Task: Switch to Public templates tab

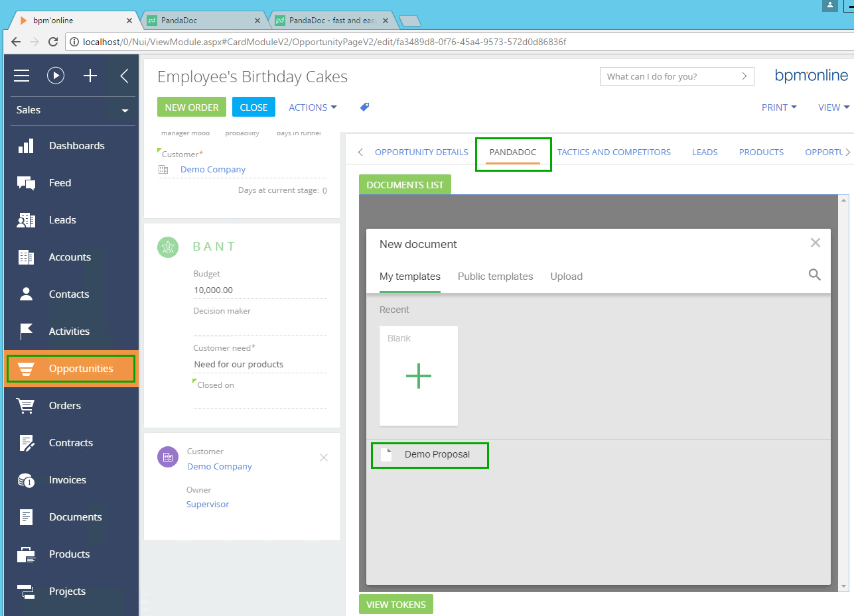Action: point(495,277)
